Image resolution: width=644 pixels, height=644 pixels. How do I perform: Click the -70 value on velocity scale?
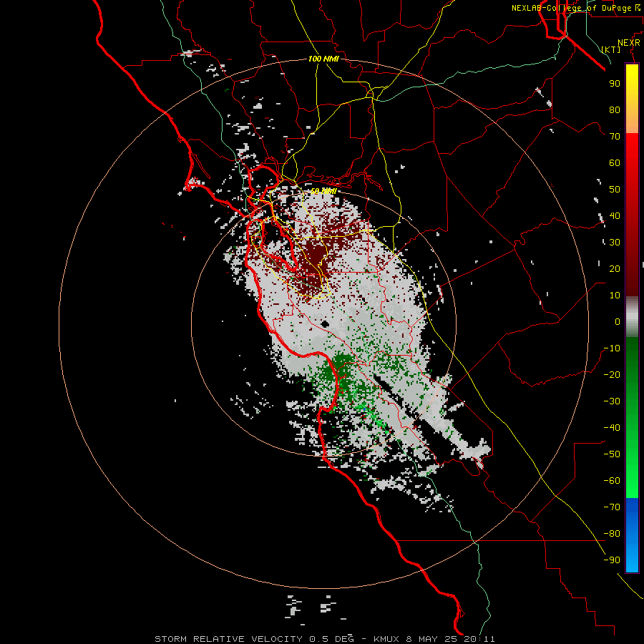(x=612, y=507)
